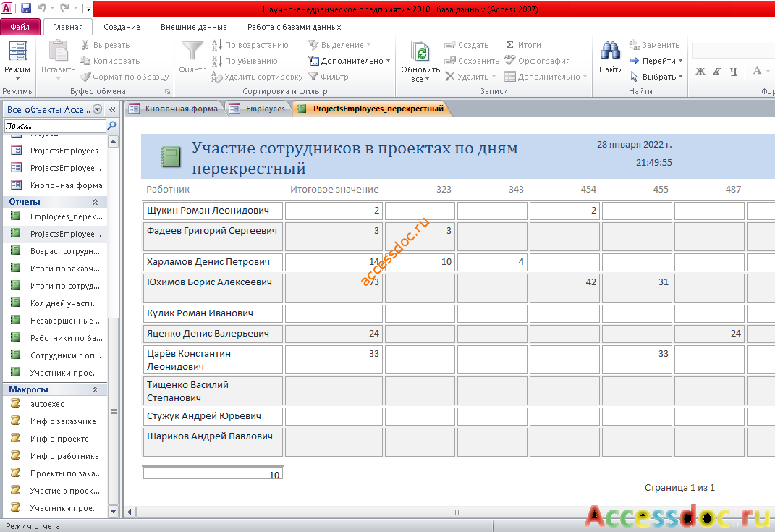Toggle bold Ж formatting button

click(700, 71)
